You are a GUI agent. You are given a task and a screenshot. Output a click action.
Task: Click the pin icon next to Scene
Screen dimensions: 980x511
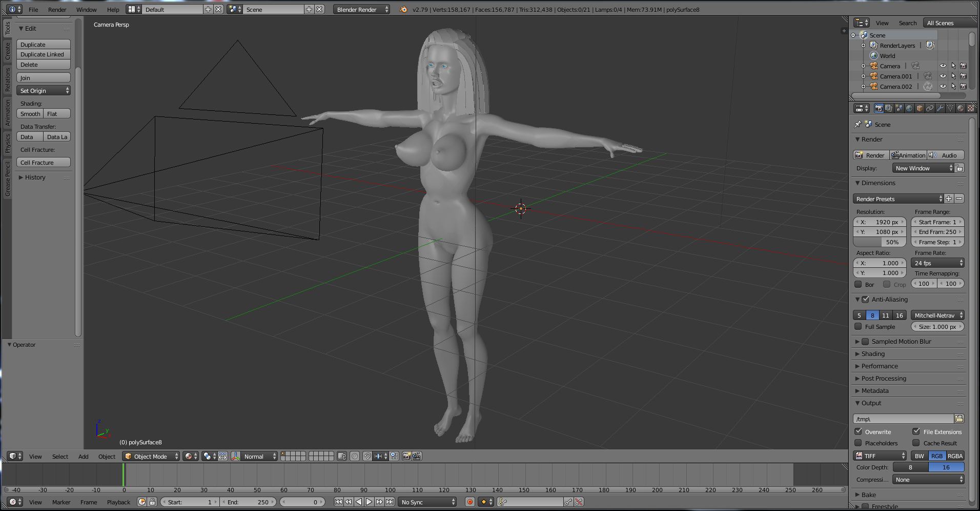pos(858,124)
